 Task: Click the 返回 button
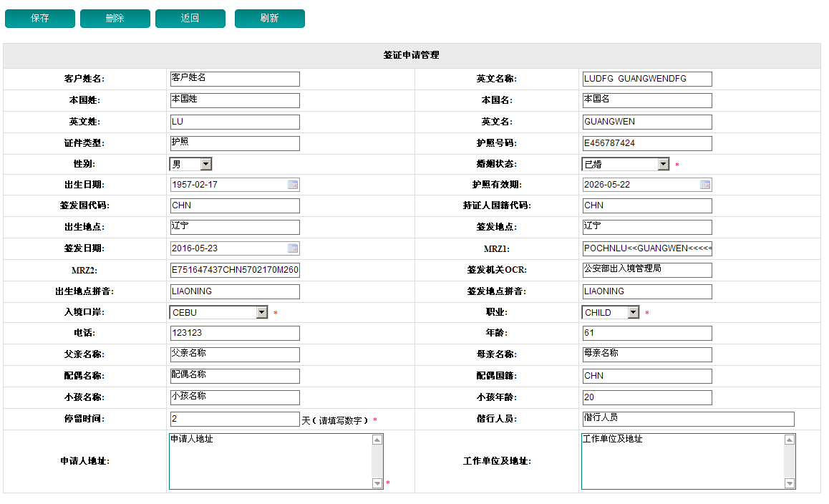click(x=190, y=19)
